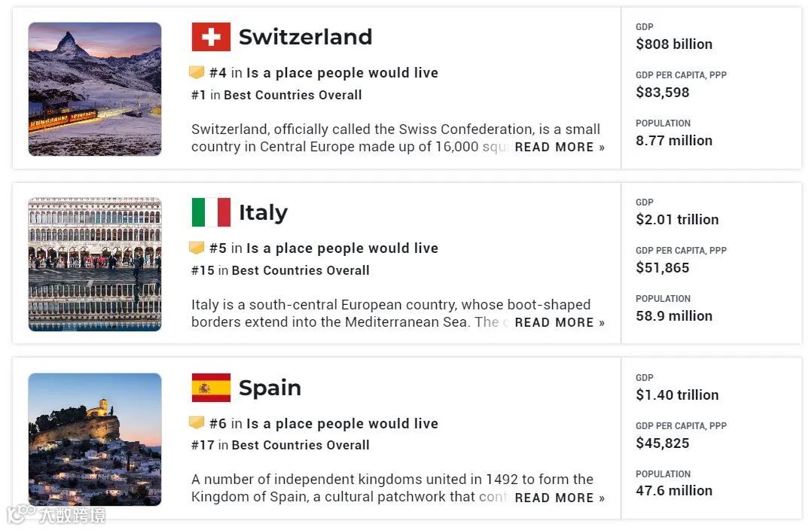Image resolution: width=812 pixels, height=530 pixels.
Task: Expand Italy description with READ MORE
Action: tap(560, 323)
